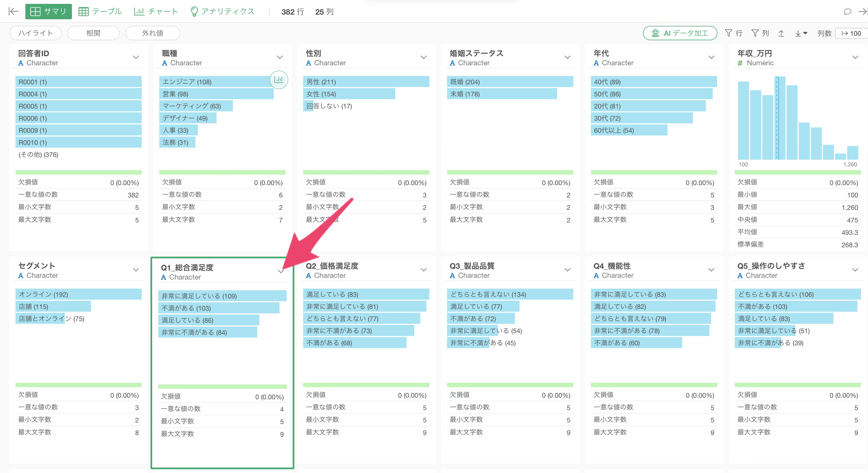
Task: Click the AI データ加工 button
Action: pos(680,33)
